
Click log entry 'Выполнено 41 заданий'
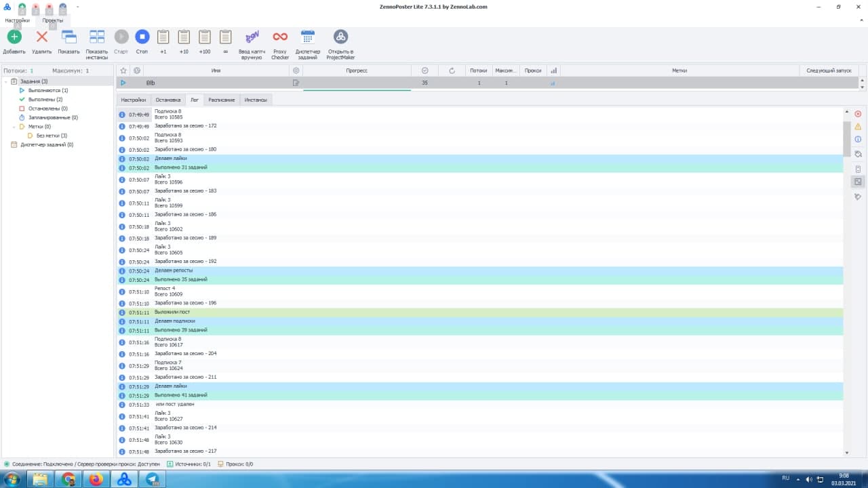click(x=181, y=395)
